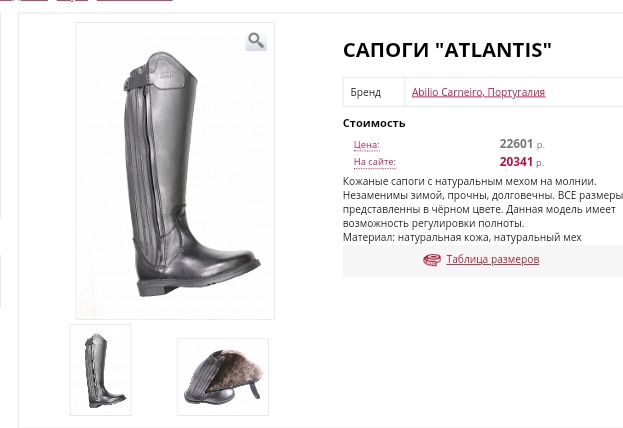The image size is (623, 428).
Task: Open the Таблица размеров link
Action: [x=492, y=259]
